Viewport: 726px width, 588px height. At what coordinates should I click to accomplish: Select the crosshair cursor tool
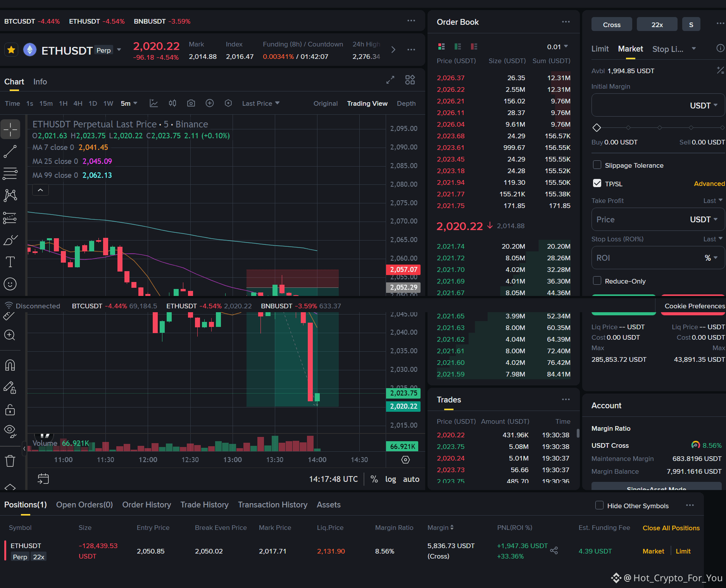click(10, 129)
